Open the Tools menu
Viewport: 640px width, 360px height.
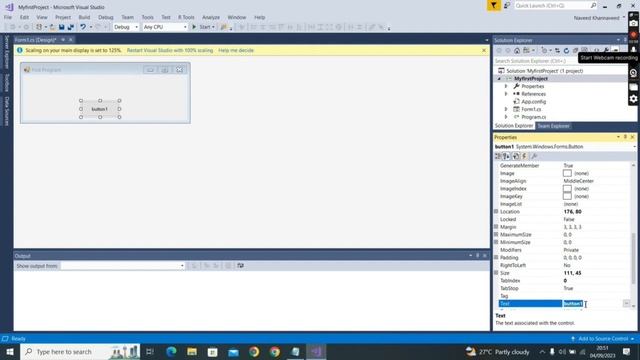(147, 17)
